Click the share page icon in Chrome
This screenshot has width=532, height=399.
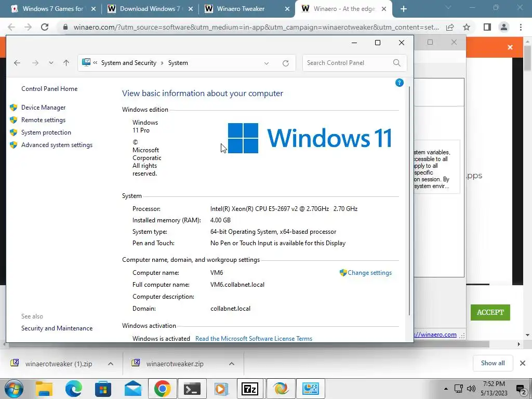click(450, 27)
